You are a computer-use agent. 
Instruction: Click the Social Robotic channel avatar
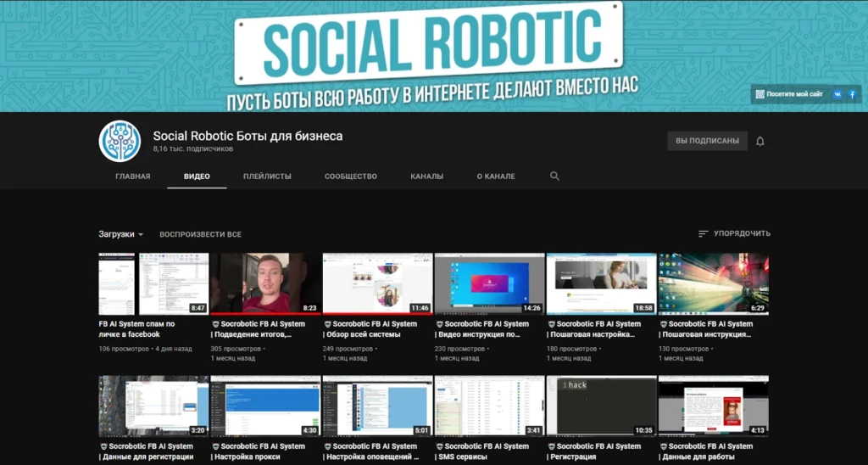(120, 141)
